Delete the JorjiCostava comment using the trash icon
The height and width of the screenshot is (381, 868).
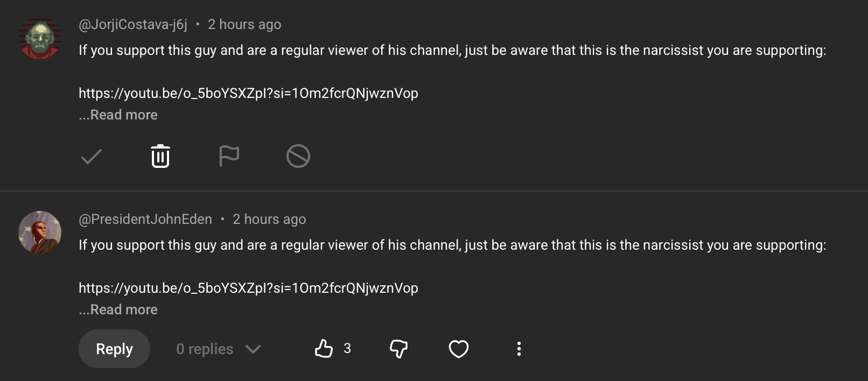click(160, 157)
